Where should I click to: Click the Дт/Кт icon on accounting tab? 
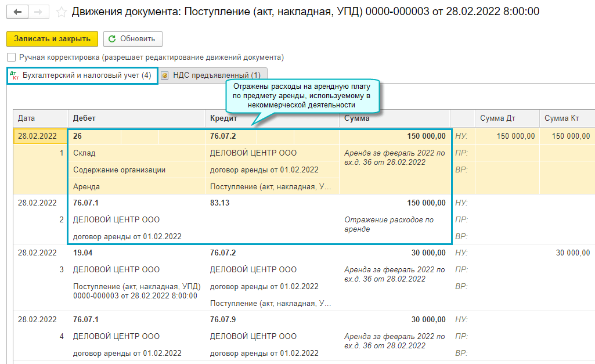pyautogui.click(x=14, y=75)
